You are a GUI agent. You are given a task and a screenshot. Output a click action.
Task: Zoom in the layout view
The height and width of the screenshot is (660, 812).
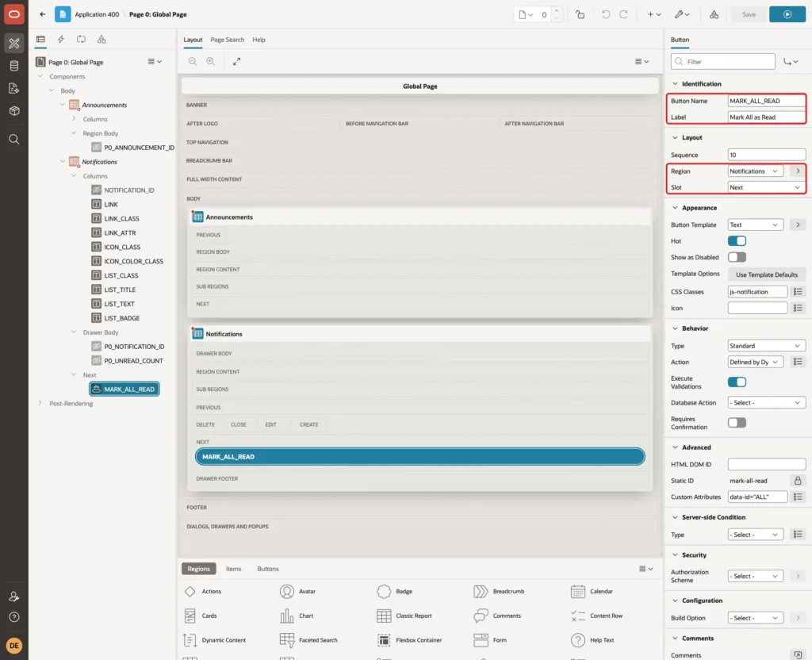(211, 61)
